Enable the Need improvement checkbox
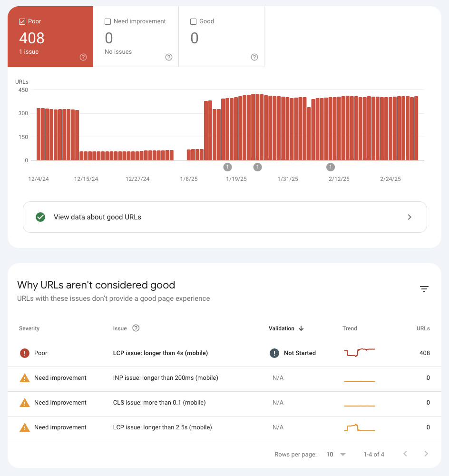The width and height of the screenshot is (449, 476). click(x=107, y=21)
